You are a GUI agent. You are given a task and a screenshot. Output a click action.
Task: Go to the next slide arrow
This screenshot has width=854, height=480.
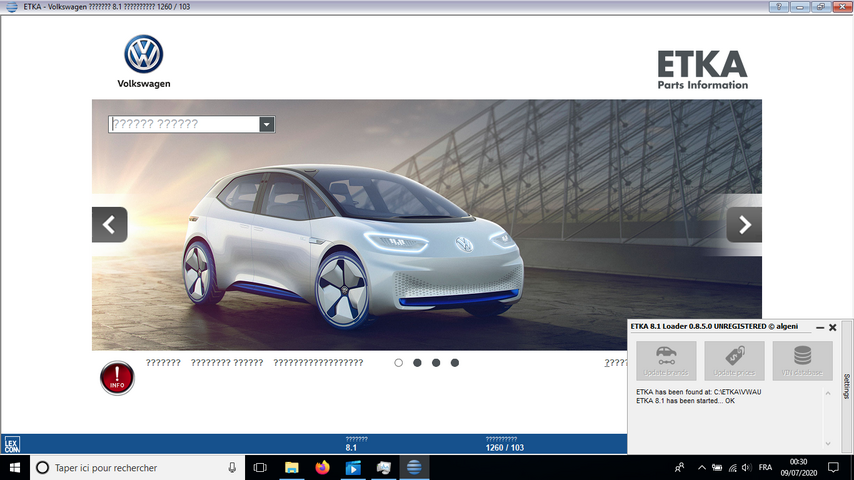pyautogui.click(x=744, y=224)
